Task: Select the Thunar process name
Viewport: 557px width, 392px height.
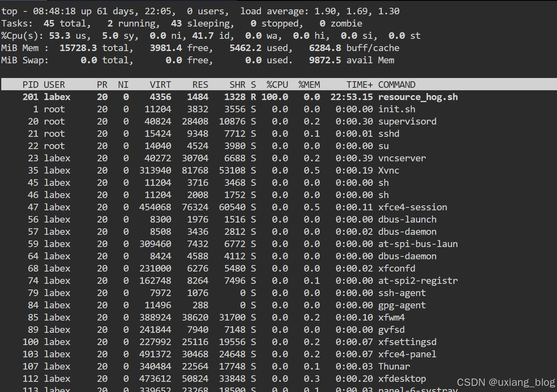Action: coord(394,367)
